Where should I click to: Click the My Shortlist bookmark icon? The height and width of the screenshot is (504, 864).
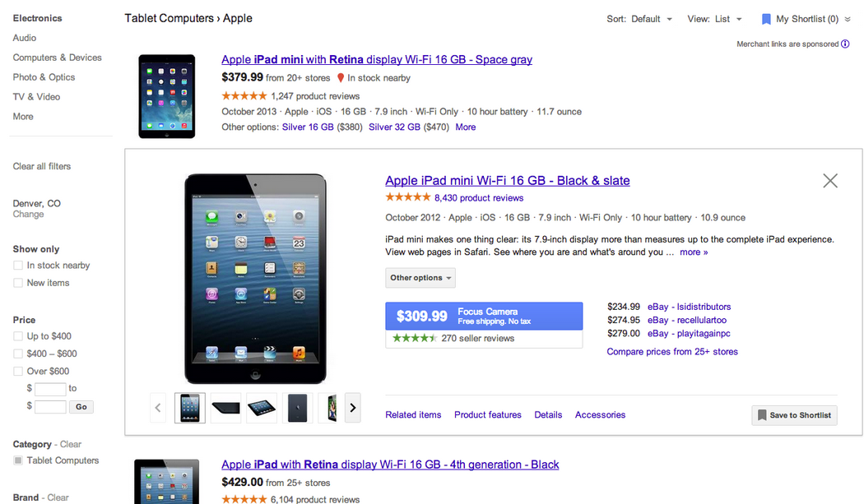(766, 19)
